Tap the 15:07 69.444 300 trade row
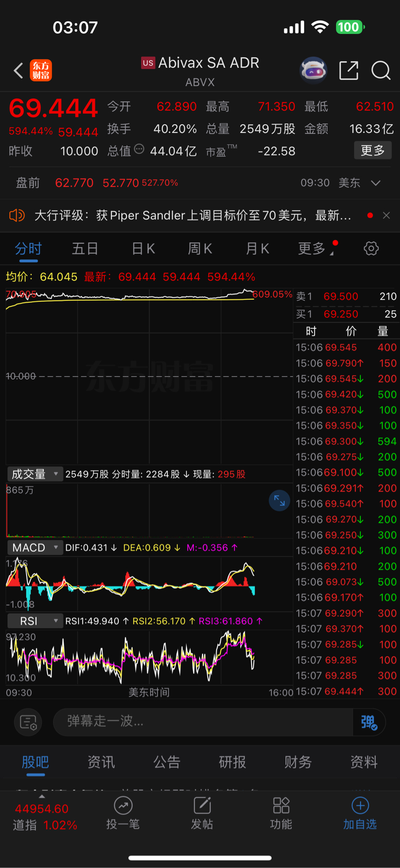Viewport: 400px width, 868px height. coord(346,692)
